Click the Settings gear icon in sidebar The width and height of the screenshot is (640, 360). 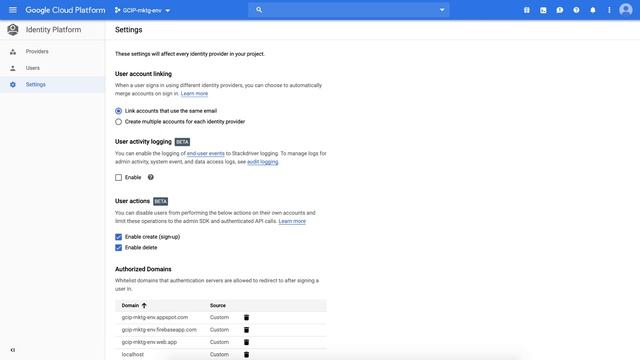[13, 84]
